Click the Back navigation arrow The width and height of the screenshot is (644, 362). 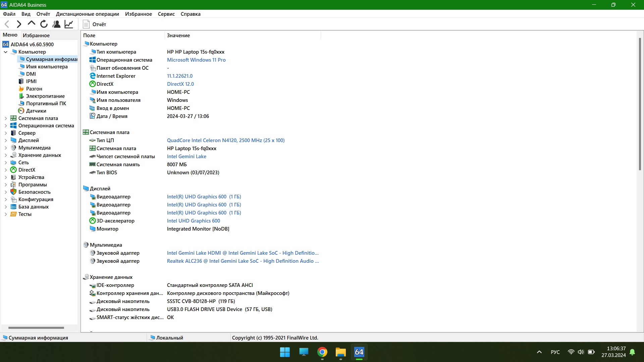pos(7,24)
